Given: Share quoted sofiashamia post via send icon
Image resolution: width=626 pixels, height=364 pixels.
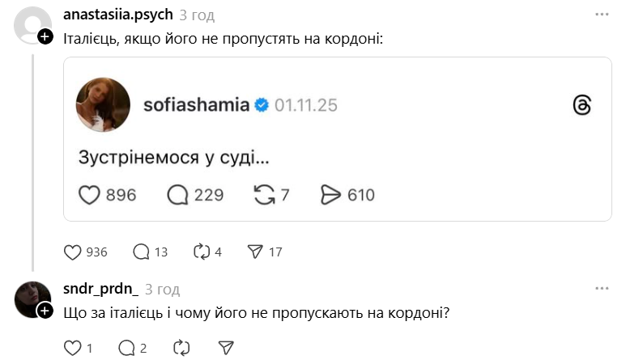Looking at the screenshot, I should click(332, 194).
